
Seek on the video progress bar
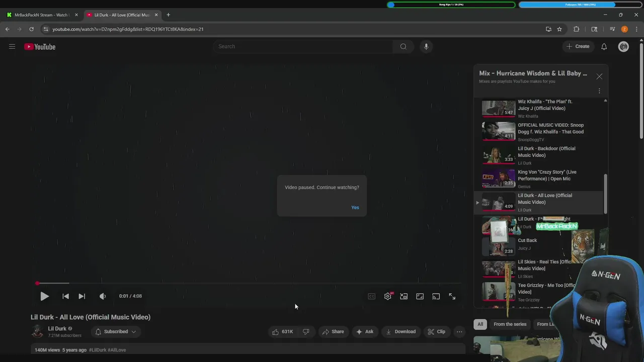pos(249,283)
